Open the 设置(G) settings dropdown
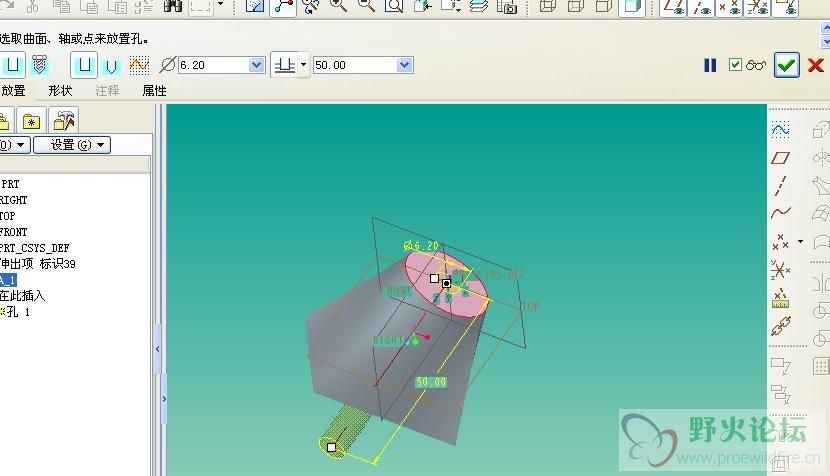 pos(72,145)
